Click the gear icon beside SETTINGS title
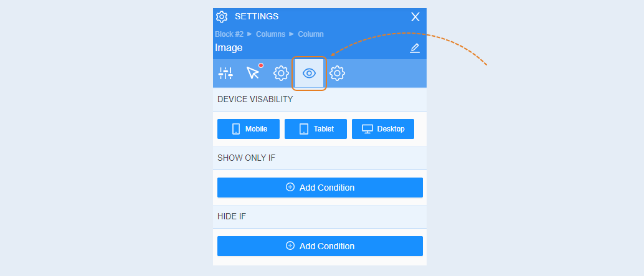This screenshot has width=644, height=276. click(x=222, y=17)
